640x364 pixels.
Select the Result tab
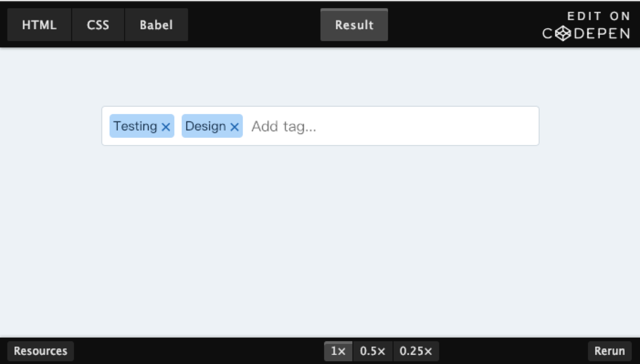354,25
